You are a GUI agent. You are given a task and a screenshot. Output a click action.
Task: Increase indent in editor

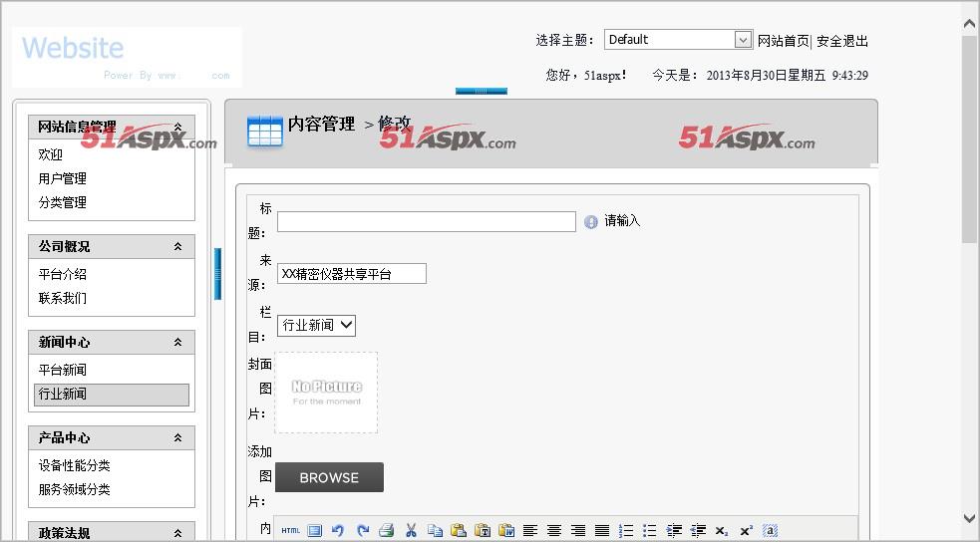(674, 531)
